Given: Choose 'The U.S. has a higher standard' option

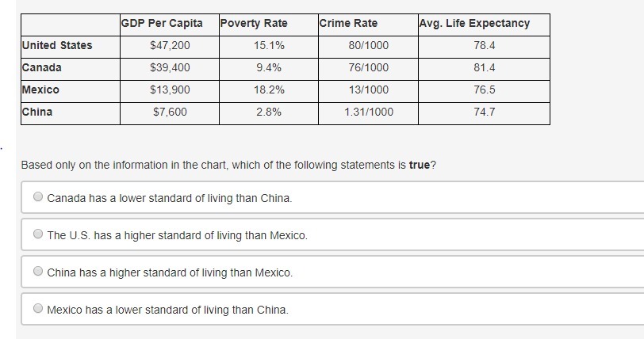Looking at the screenshot, I should [x=38, y=234].
